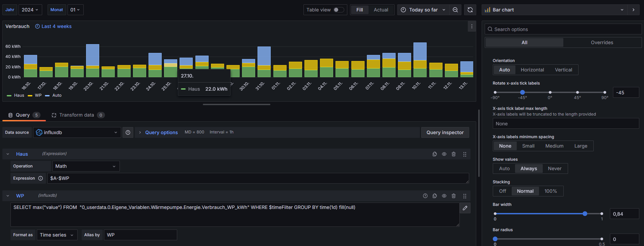644x246 pixels.
Task: Click the Expression info icon
Action: (x=41, y=178)
